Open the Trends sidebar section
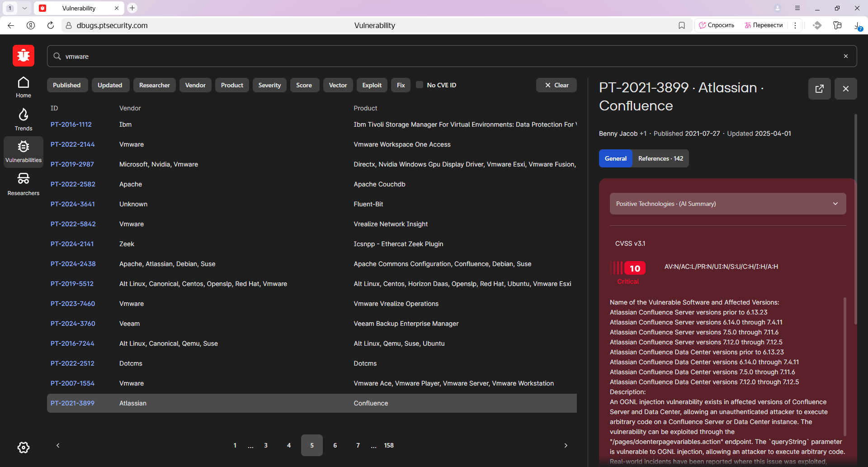This screenshot has height=467, width=868. click(24, 119)
